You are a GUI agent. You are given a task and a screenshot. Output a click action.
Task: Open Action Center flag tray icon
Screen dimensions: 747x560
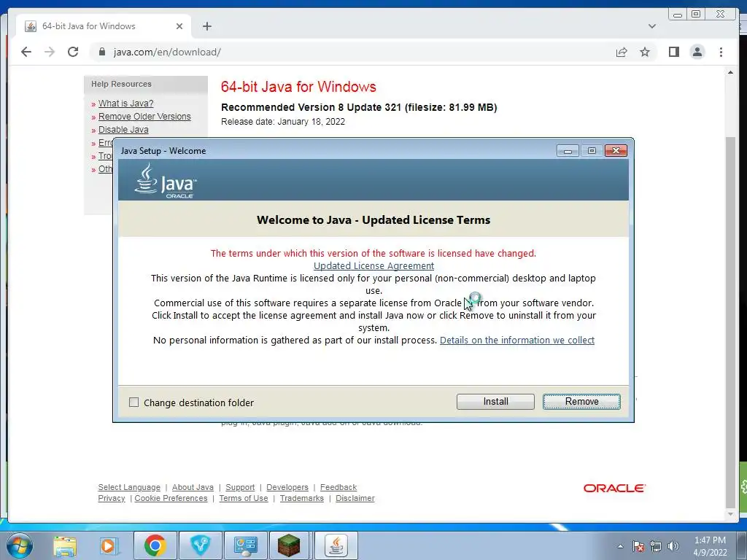click(638, 546)
